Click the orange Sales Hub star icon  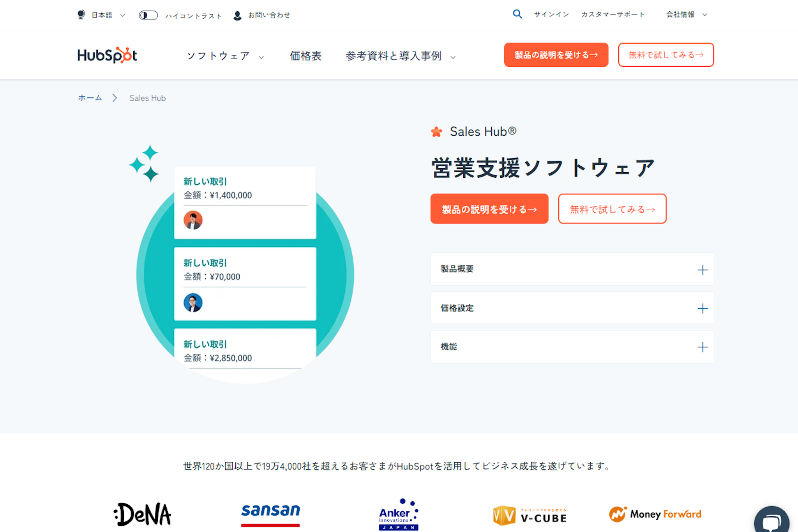pyautogui.click(x=436, y=132)
